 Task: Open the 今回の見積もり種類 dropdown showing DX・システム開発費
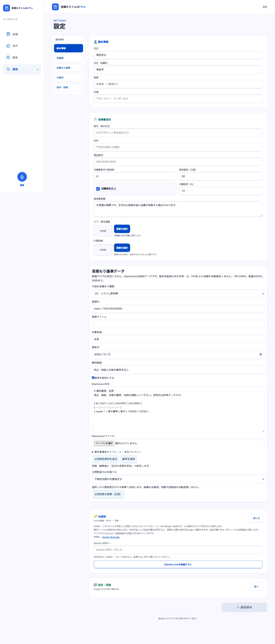point(178,293)
